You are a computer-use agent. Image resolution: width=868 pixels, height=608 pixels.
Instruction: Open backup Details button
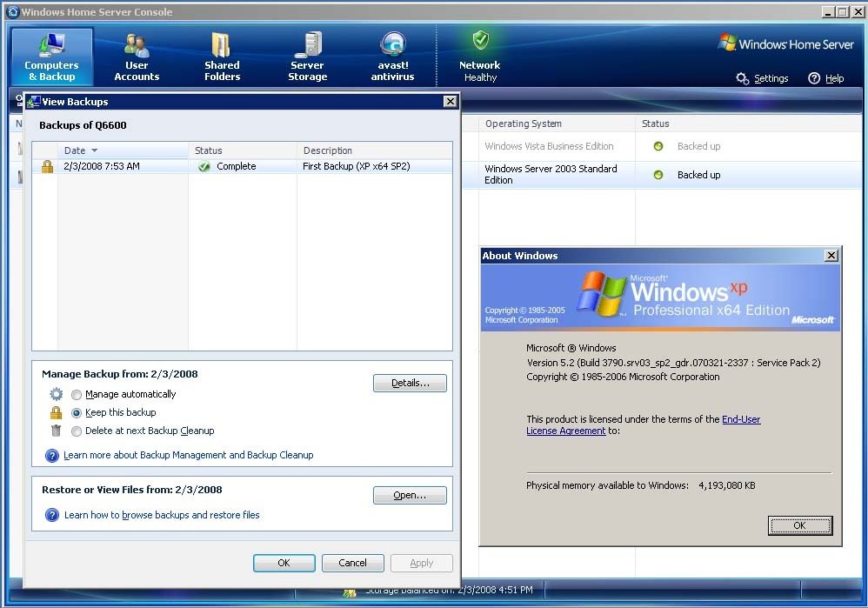click(410, 384)
